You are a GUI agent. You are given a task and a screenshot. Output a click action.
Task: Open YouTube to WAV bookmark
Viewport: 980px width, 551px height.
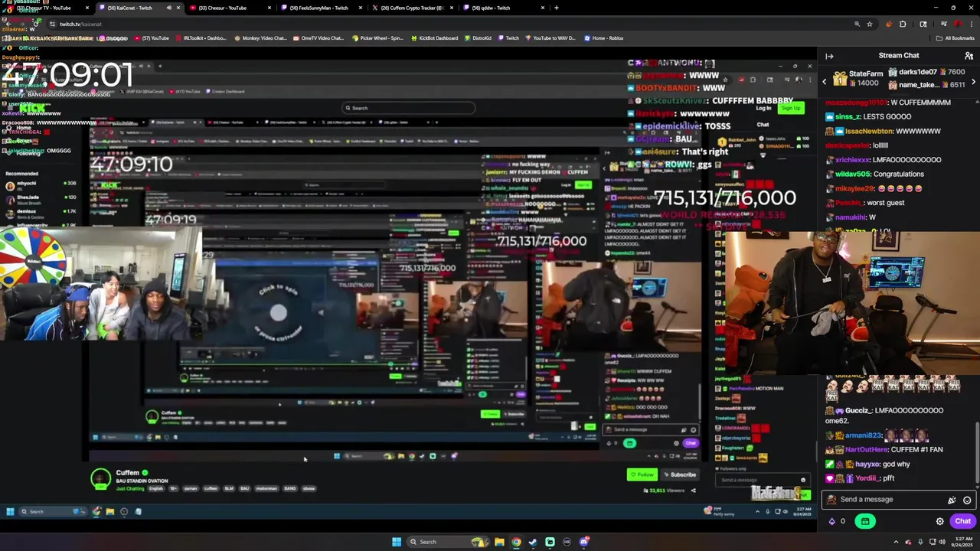point(550,37)
